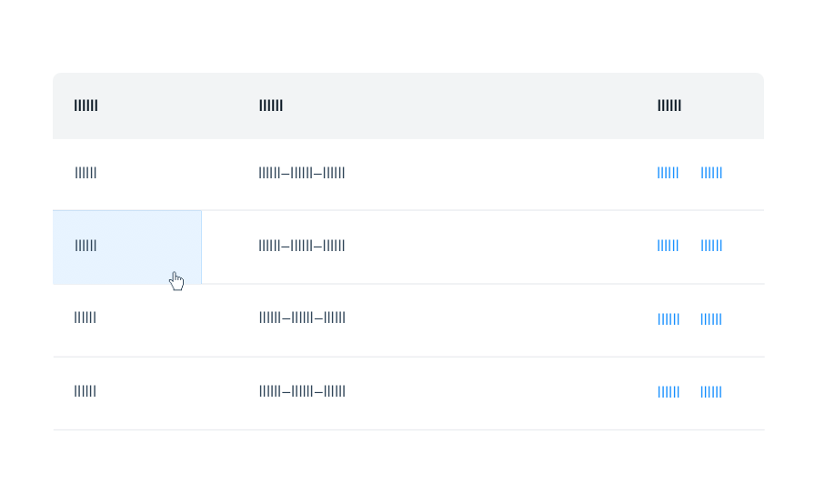The width and height of the screenshot is (815, 504).
Task: Follow the first blue link in third row
Action: (668, 319)
